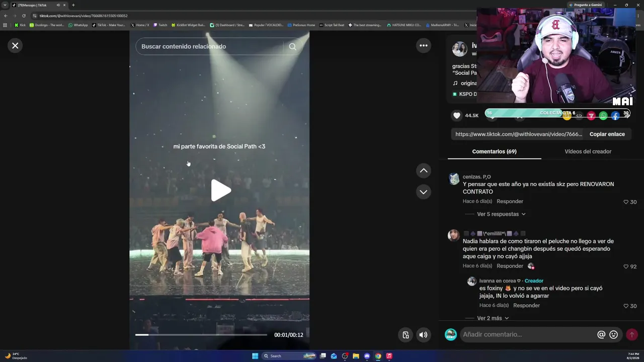Open the Chrome tab search dropdown
The height and width of the screenshot is (362, 644).
pos(5,5)
